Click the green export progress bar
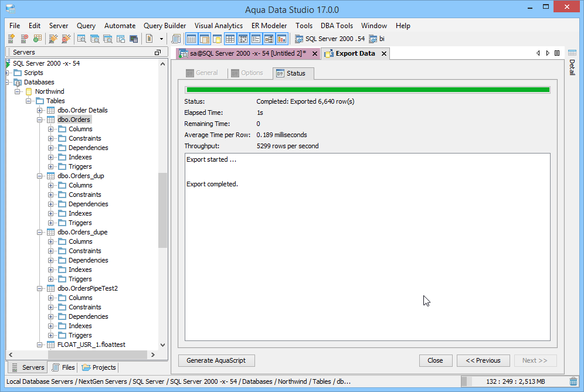The height and width of the screenshot is (392, 584). (368, 89)
